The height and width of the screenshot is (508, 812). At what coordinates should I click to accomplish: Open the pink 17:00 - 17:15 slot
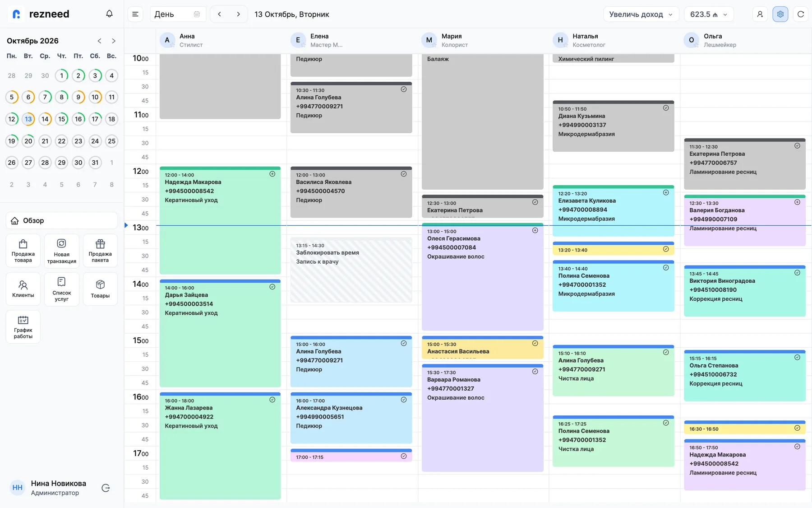pyautogui.click(x=351, y=456)
